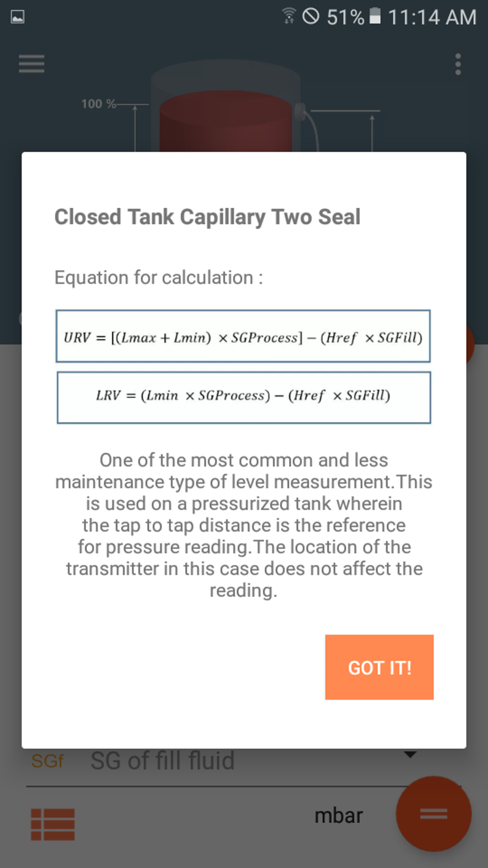Image resolution: width=488 pixels, height=868 pixels.
Task: Open the three-dot overflow menu
Action: (x=458, y=64)
